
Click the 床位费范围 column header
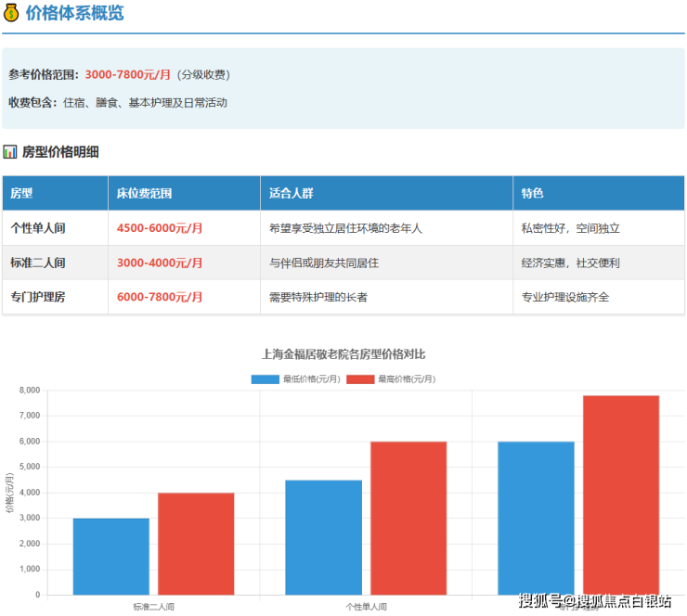144,194
